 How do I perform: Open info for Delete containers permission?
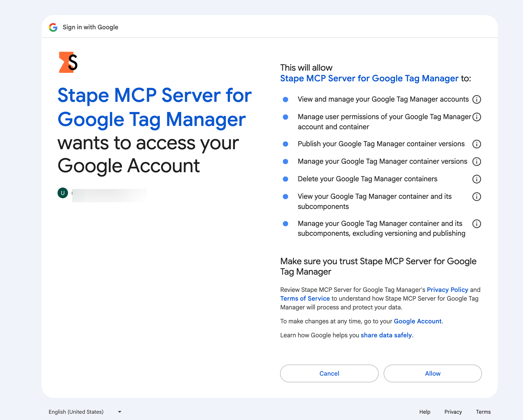[477, 179]
